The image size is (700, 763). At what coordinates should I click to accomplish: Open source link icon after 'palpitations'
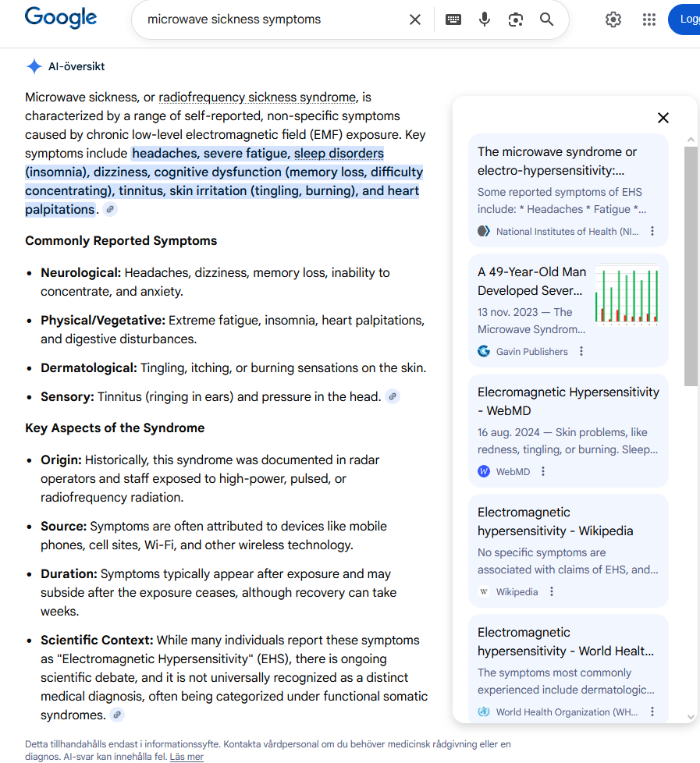coord(111,209)
